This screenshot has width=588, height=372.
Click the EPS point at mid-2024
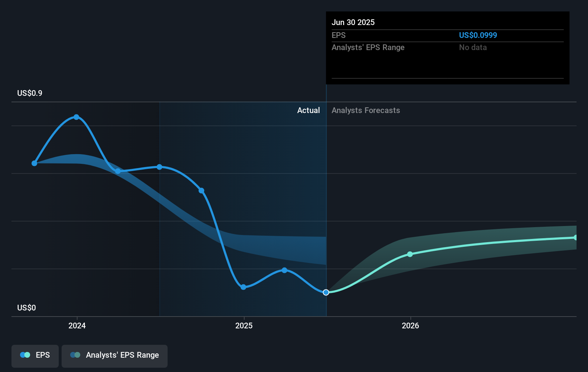coord(159,167)
